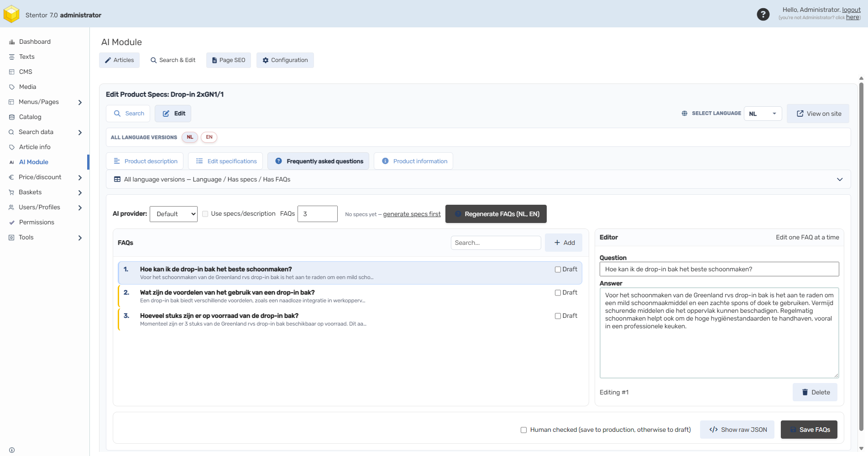868x456 pixels.
Task: Click the plus icon on Add button
Action: (x=557, y=243)
